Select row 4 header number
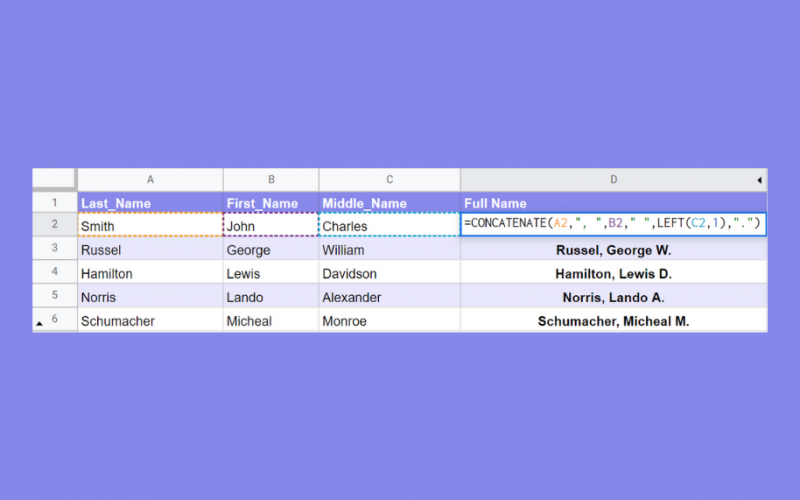This screenshot has width=800, height=500. pyautogui.click(x=55, y=272)
